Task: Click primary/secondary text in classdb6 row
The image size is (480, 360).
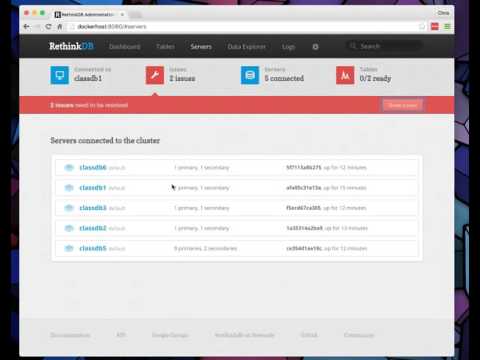Action: tap(202, 167)
